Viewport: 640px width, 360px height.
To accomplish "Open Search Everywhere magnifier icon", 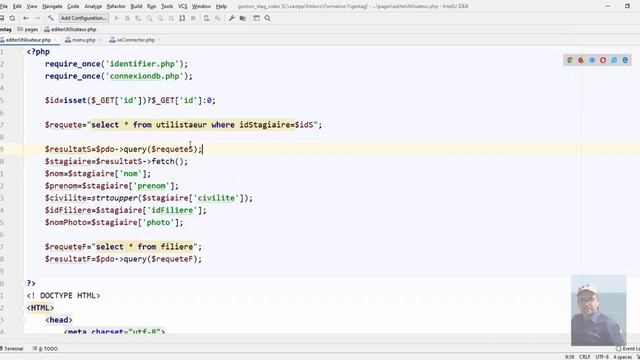I will [x=267, y=18].
